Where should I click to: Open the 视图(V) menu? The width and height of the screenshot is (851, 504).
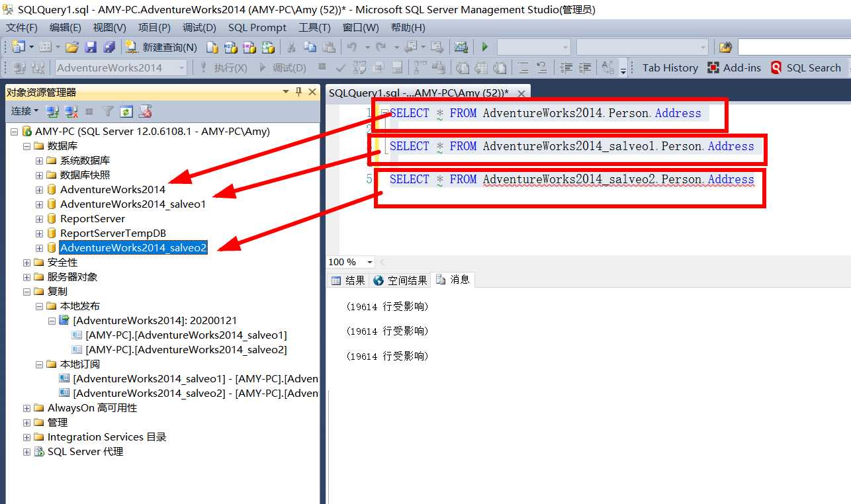point(109,27)
